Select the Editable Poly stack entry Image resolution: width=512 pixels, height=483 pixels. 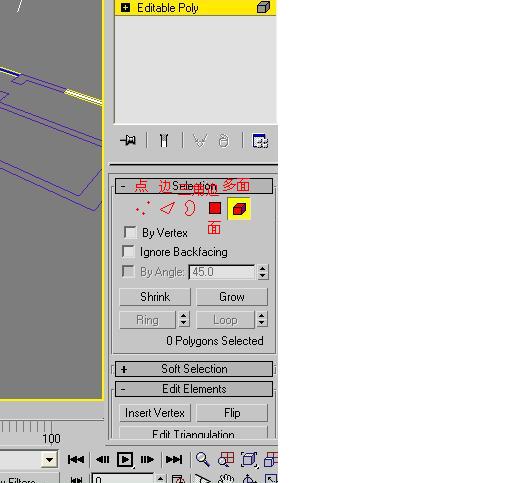pyautogui.click(x=195, y=8)
